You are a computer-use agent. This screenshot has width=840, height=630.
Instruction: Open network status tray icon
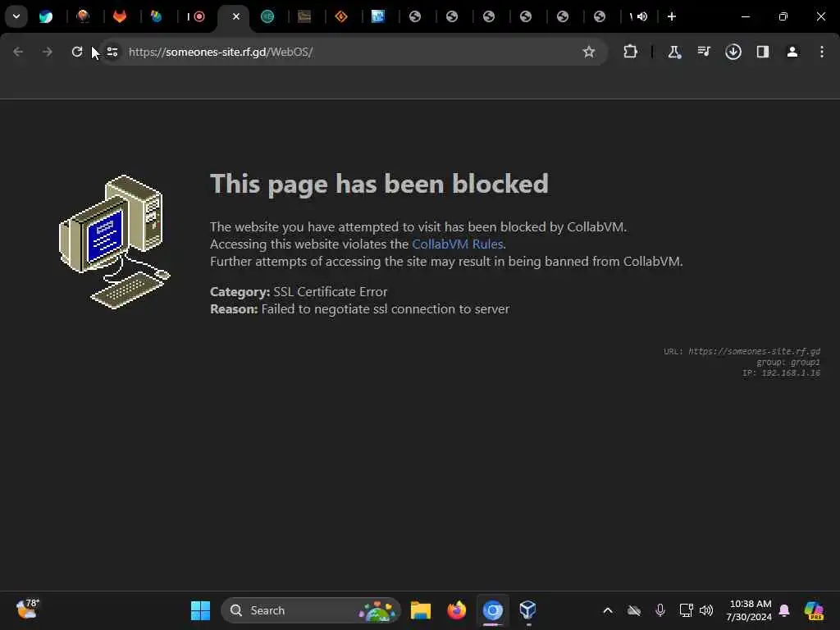click(x=687, y=610)
